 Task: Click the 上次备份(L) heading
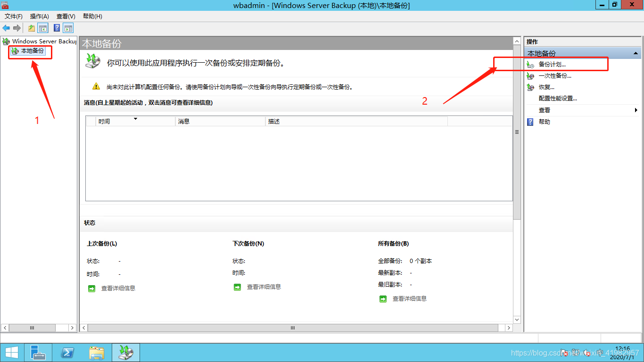click(102, 244)
